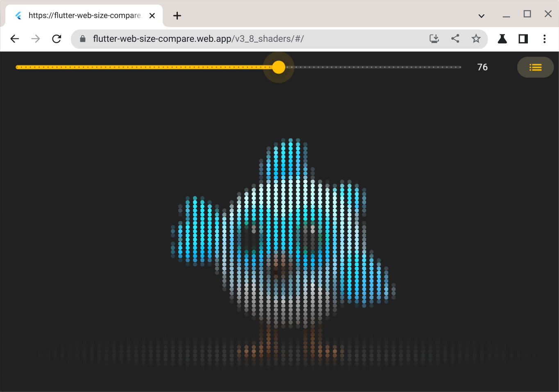Open Chrome three-dot menu
Image resolution: width=559 pixels, height=392 pixels.
click(544, 39)
